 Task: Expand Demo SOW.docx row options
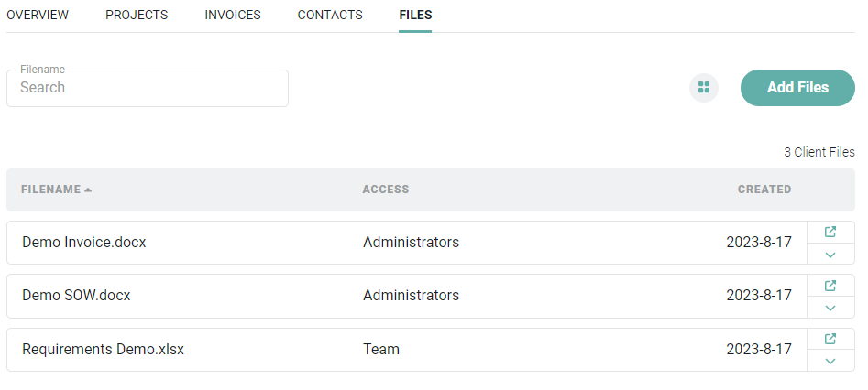pyautogui.click(x=830, y=308)
